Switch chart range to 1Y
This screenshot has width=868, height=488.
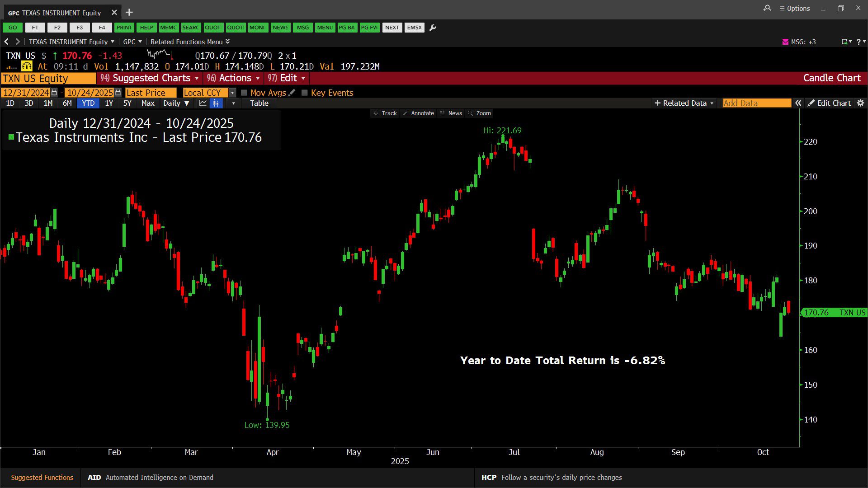(109, 103)
